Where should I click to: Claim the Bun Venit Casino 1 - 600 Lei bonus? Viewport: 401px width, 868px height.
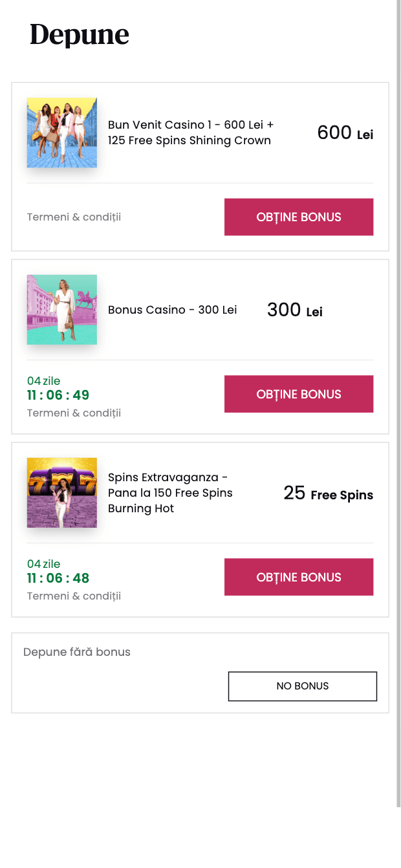click(298, 217)
